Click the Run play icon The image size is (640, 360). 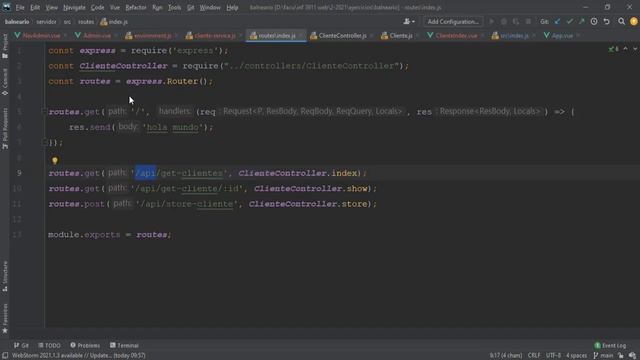[491, 22]
